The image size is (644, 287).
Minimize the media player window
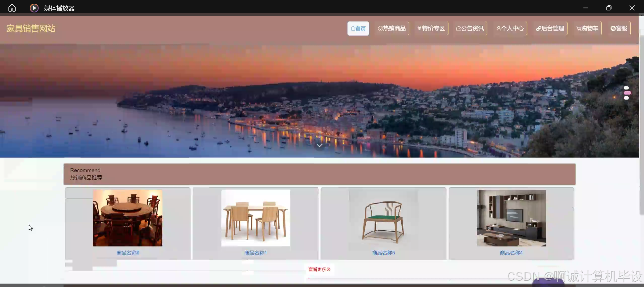coord(586,8)
